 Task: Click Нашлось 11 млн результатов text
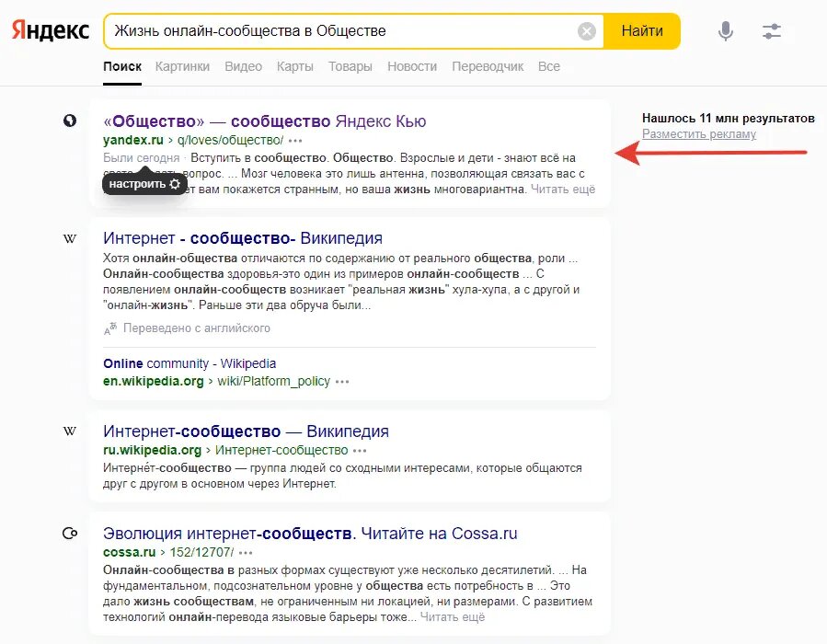[x=729, y=118]
